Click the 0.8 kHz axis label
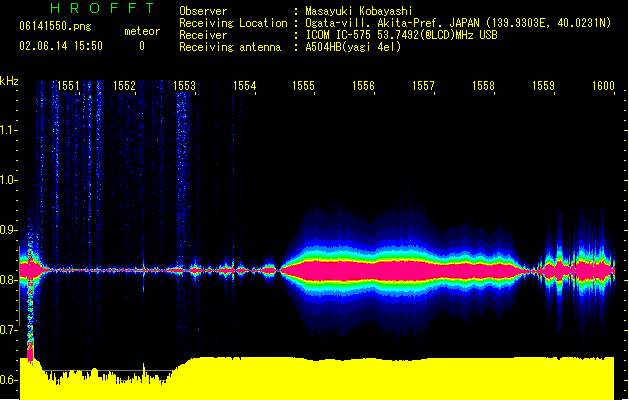629x400 pixels. [8, 280]
